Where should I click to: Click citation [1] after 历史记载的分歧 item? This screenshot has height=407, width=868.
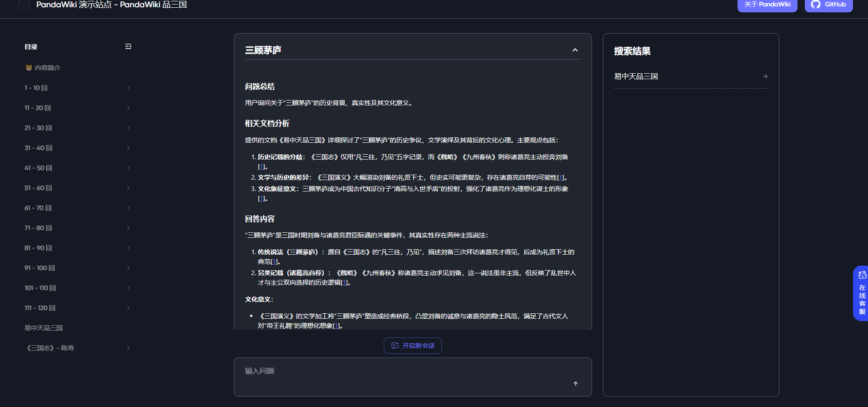tap(261, 167)
